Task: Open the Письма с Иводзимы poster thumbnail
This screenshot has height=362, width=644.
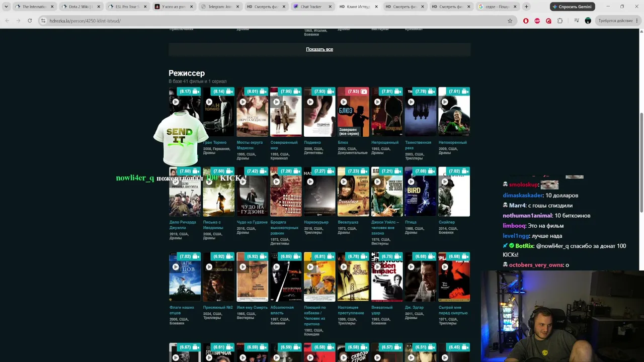Action: pos(218,192)
